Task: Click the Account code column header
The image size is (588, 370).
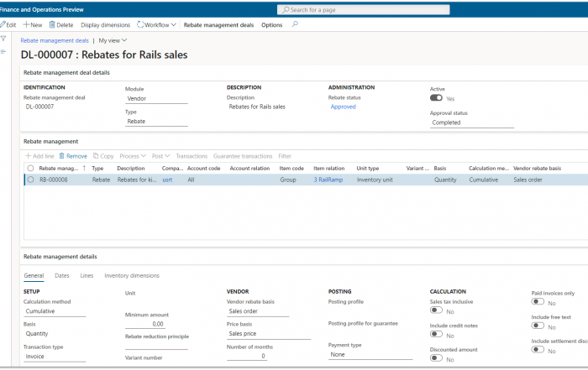Action: (203, 168)
